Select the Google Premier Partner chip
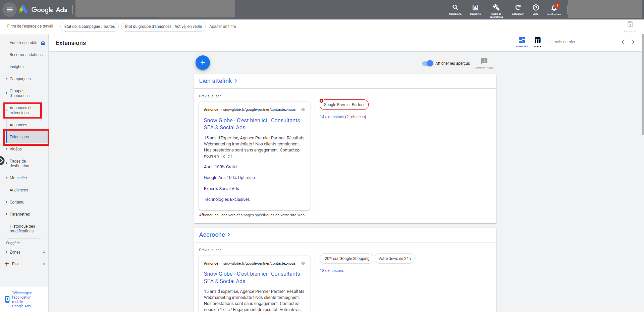Screen dimensions: 644x312 pyautogui.click(x=344, y=105)
